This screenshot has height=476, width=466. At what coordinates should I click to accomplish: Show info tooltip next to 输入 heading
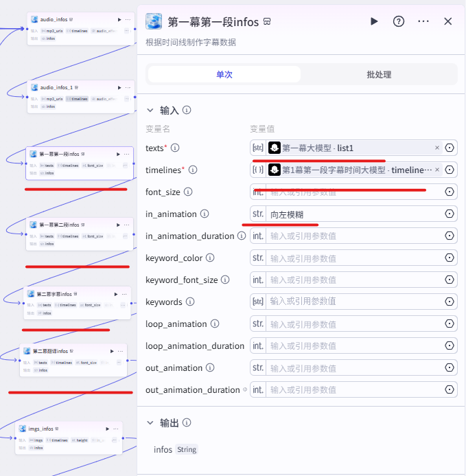click(187, 110)
